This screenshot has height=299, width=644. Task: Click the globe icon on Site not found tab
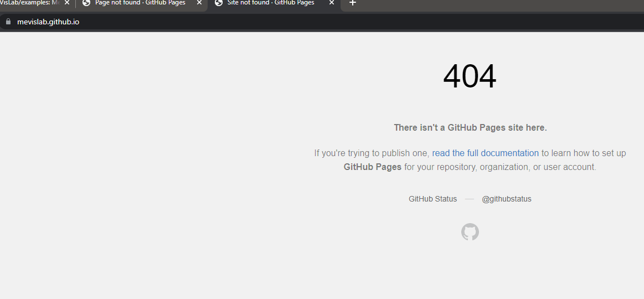tap(219, 3)
